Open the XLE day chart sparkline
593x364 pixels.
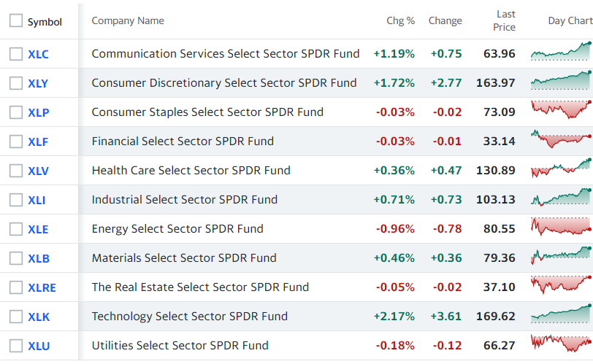point(561,228)
